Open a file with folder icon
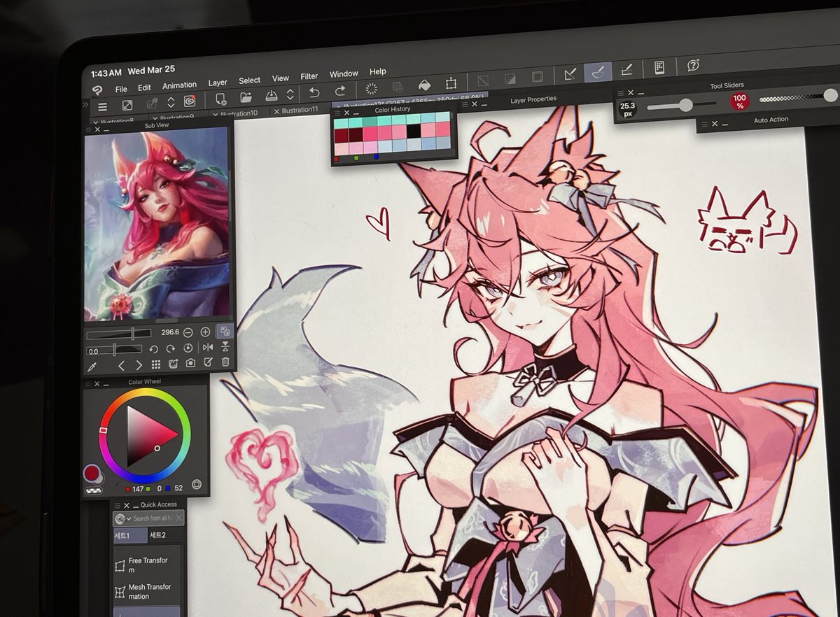 pos(246,97)
